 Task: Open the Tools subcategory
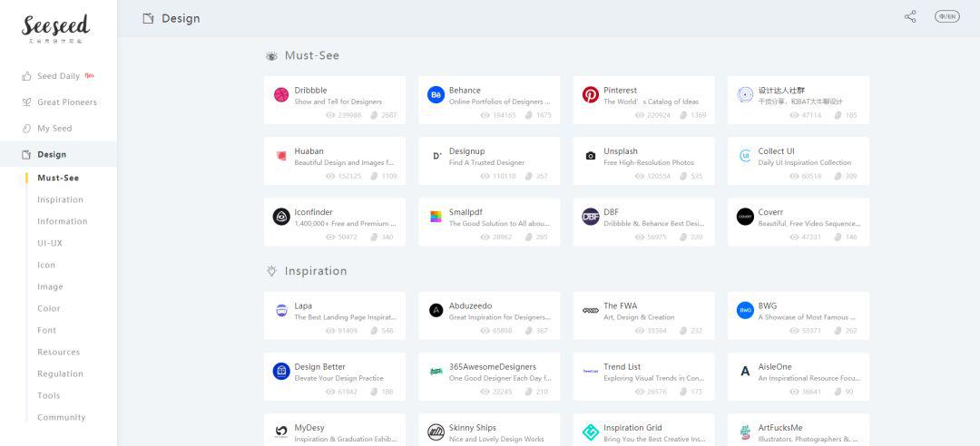[x=49, y=395]
